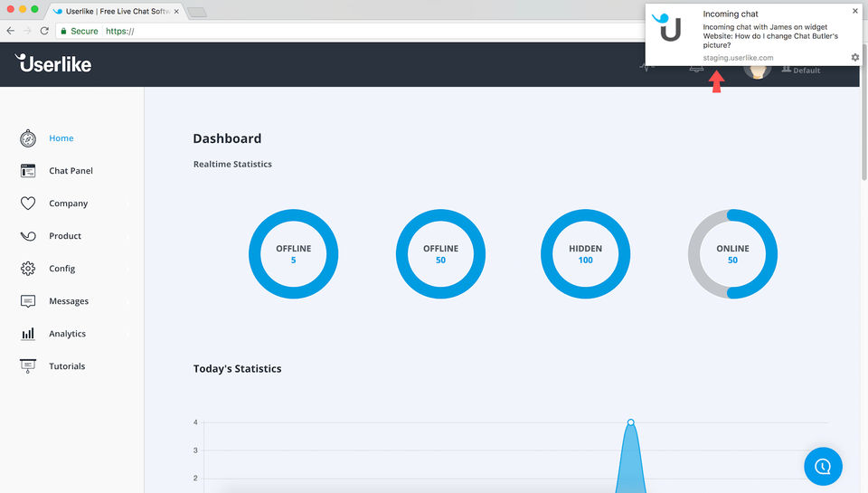Click the Chat Panel window icon
The width and height of the screenshot is (868, 493).
click(x=28, y=171)
